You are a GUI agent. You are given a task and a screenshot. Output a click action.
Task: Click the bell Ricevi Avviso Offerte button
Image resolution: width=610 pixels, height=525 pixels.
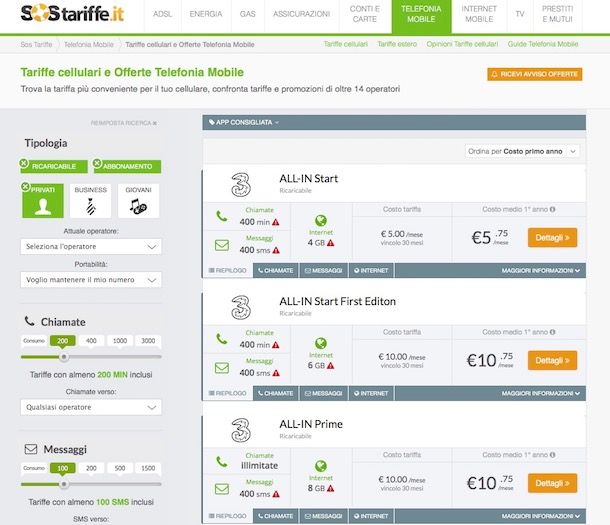click(535, 74)
